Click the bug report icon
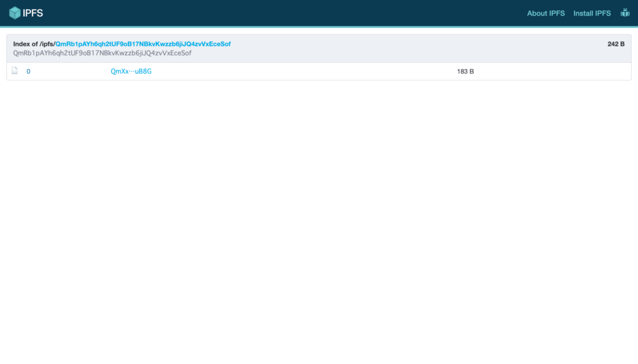 tap(625, 13)
